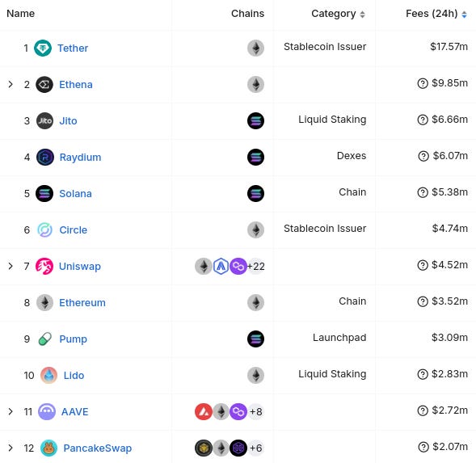Click the Jito logo icon

[44, 121]
